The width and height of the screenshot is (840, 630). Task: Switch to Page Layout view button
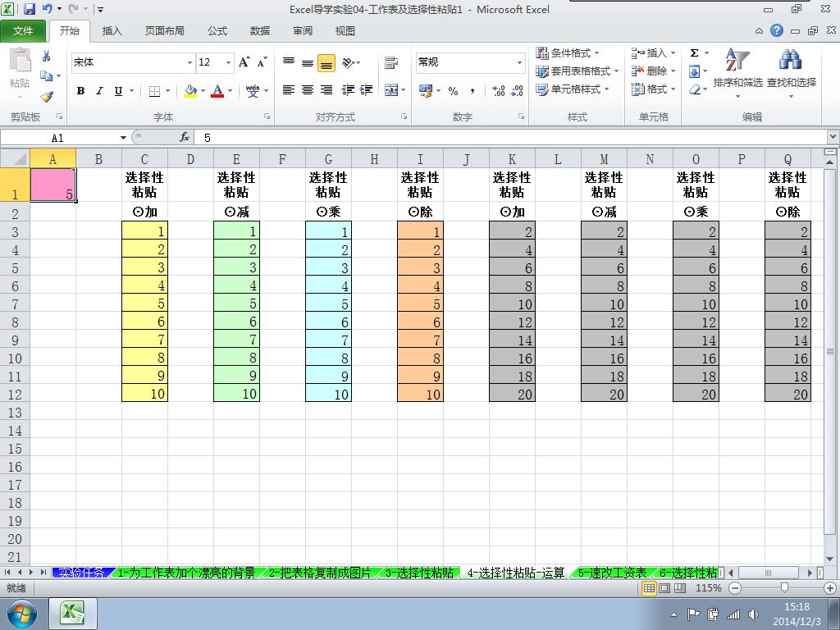(664, 588)
